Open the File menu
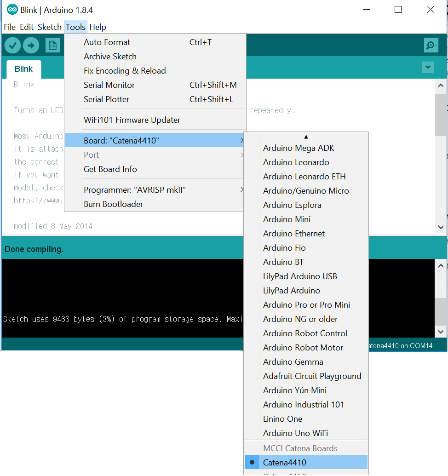This screenshot has width=448, height=476. (x=10, y=27)
